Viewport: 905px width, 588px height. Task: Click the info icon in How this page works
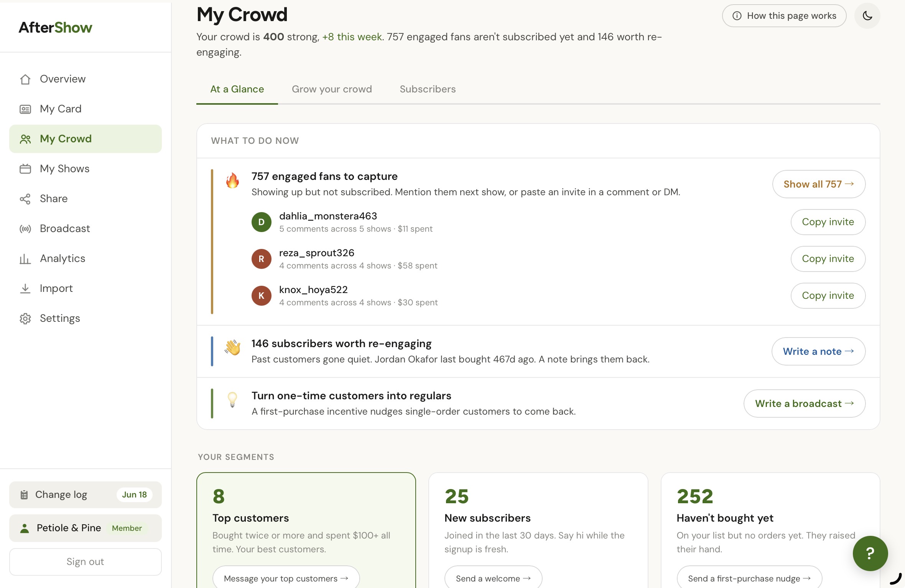[737, 16]
